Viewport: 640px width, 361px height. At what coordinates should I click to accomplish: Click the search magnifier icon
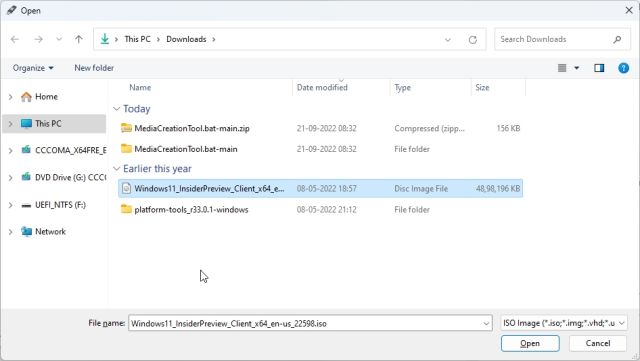pyautogui.click(x=617, y=39)
